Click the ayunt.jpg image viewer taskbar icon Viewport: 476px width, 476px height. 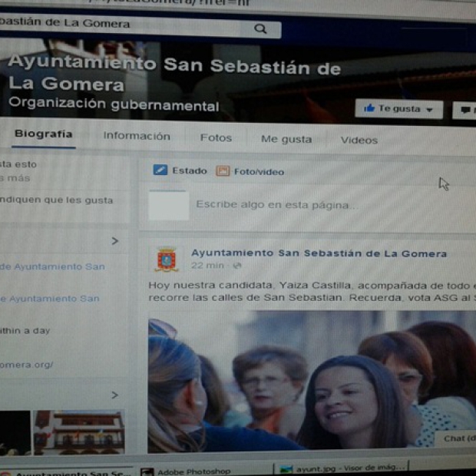286,469
